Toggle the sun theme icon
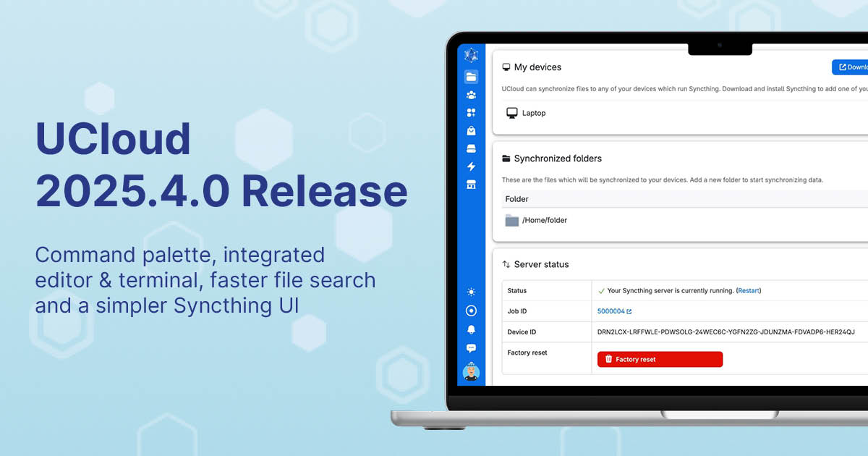This screenshot has width=868, height=456. pyautogui.click(x=471, y=292)
